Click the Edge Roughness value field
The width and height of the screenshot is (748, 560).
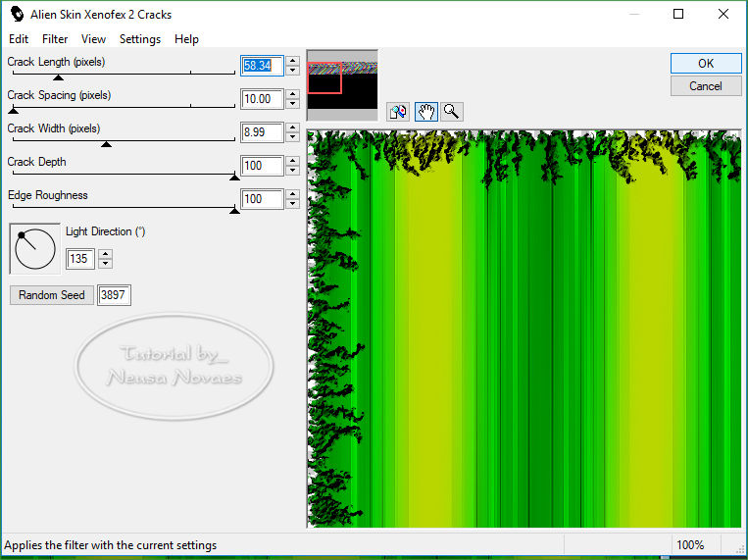tap(262, 199)
